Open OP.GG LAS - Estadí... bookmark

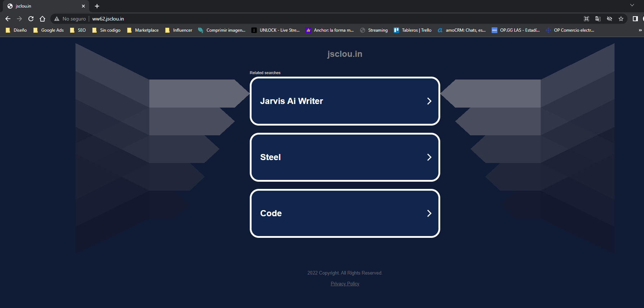[x=516, y=30]
